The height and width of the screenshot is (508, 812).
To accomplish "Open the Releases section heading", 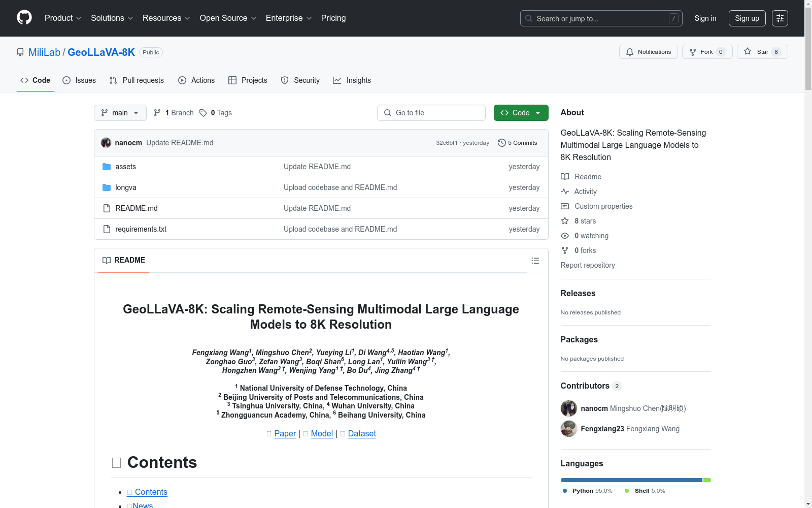I will tap(578, 293).
